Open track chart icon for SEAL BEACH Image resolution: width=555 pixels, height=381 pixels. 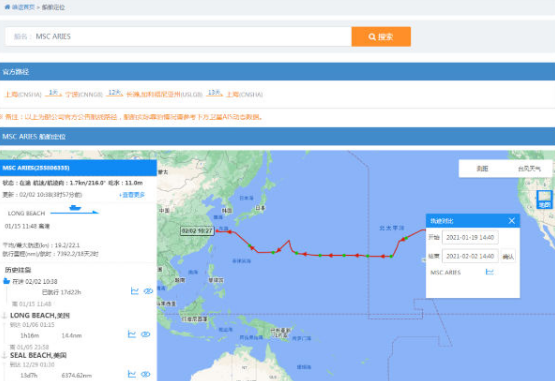coord(132,374)
